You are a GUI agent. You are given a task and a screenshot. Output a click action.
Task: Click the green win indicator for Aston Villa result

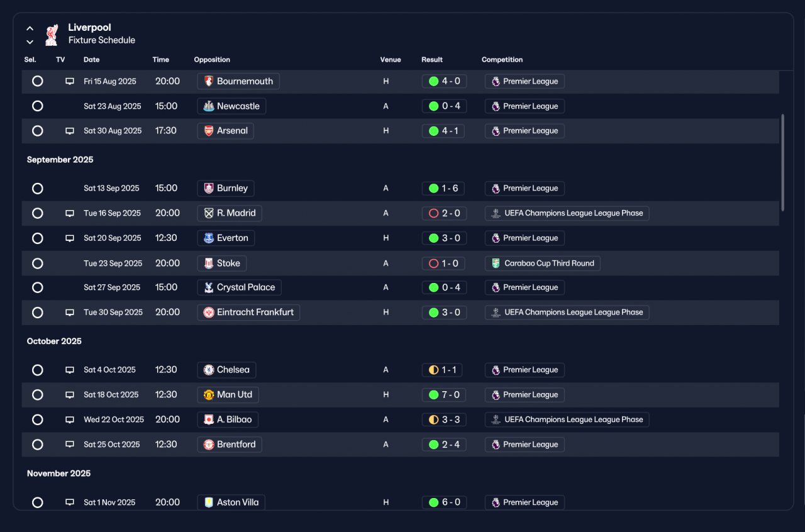click(433, 502)
